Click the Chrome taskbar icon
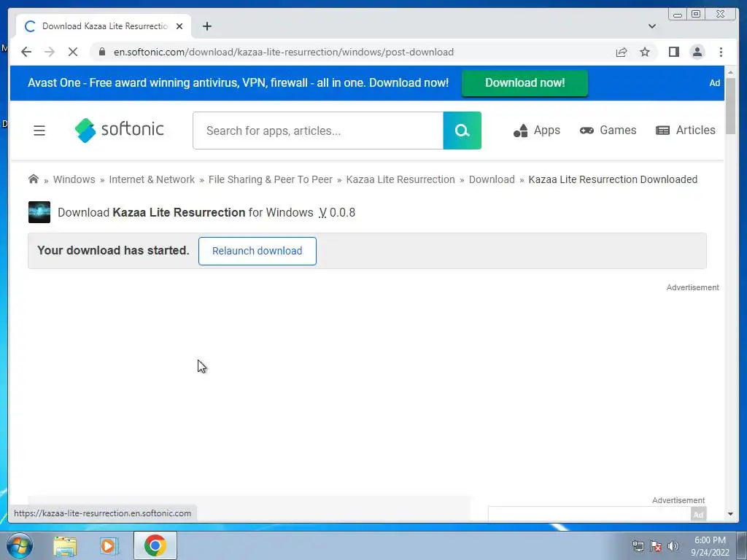Viewport: 747px width, 560px height. (155, 545)
